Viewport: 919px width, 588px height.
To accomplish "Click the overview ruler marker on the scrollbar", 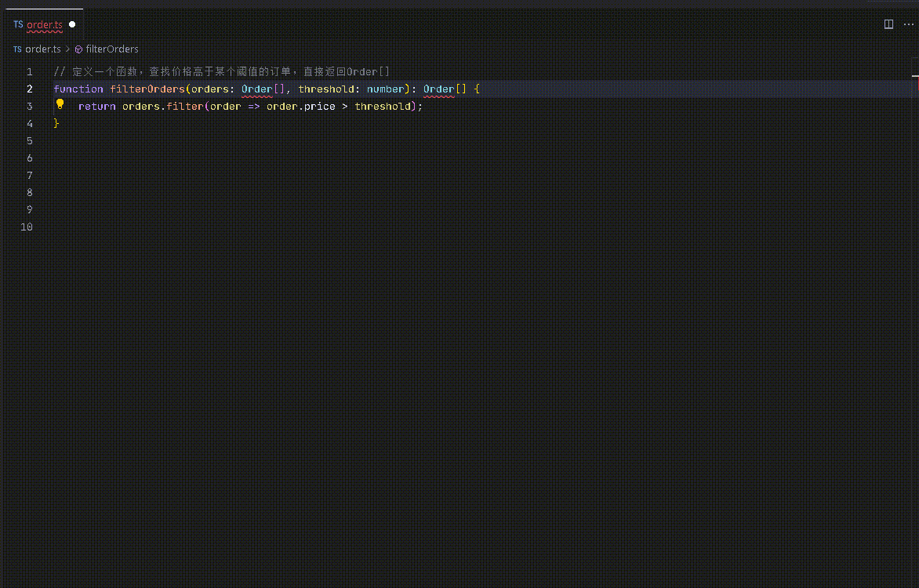I will tap(914, 75).
